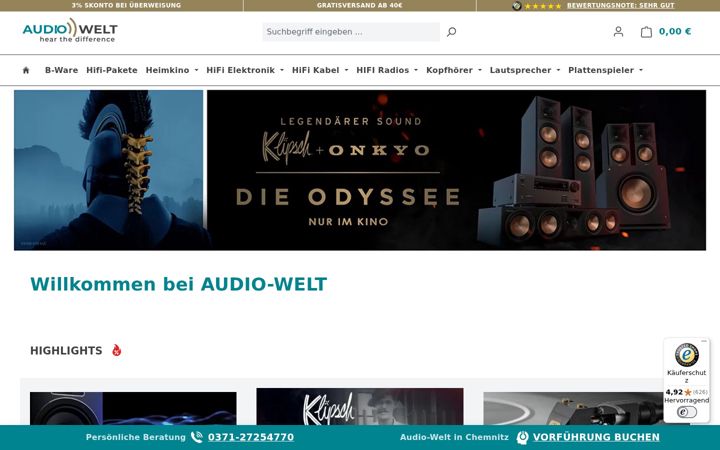Click the yellow rating stars in top bar
The height and width of the screenshot is (450, 720).
point(543,6)
